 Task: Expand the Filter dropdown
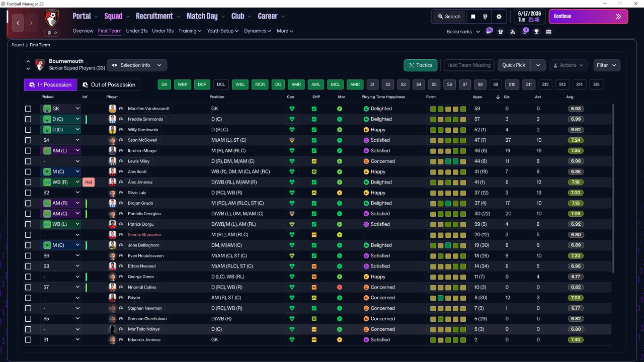(x=607, y=65)
